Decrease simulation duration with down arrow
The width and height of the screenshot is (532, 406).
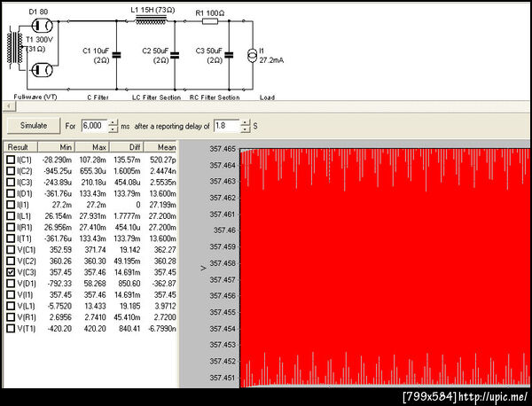[x=113, y=129]
